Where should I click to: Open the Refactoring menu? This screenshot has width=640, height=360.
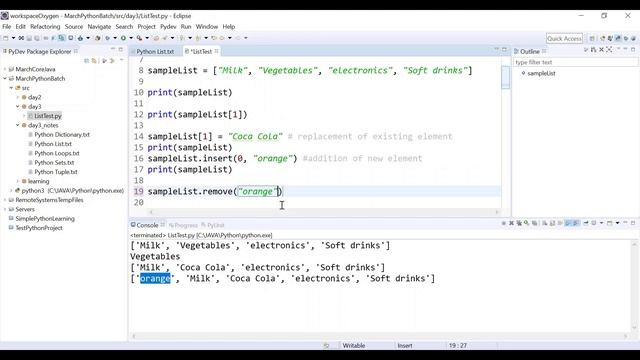(45, 27)
